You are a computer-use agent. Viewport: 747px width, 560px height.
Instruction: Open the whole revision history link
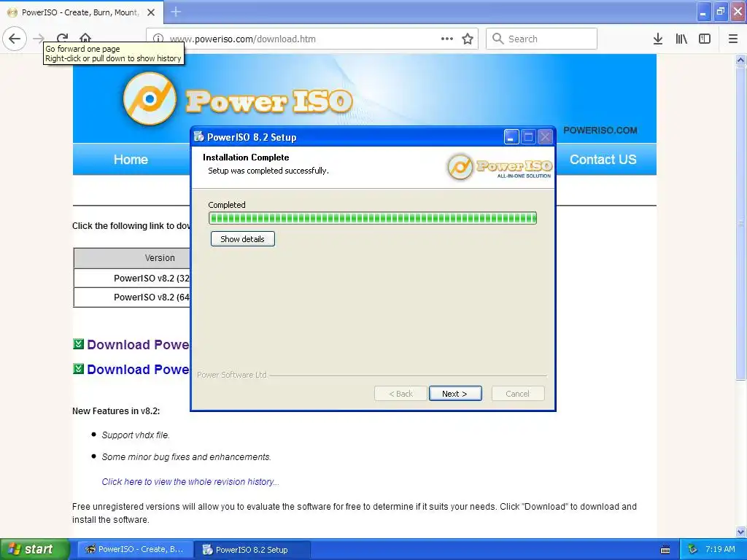[x=190, y=481]
